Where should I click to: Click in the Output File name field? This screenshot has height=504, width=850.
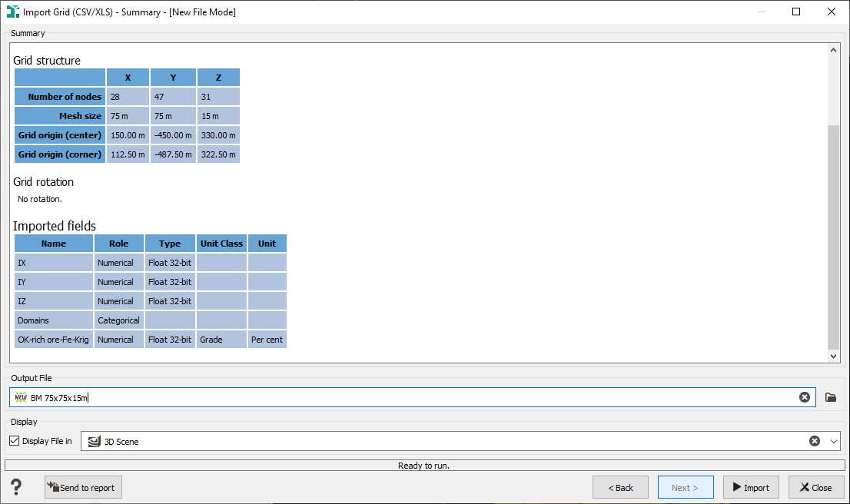click(412, 397)
